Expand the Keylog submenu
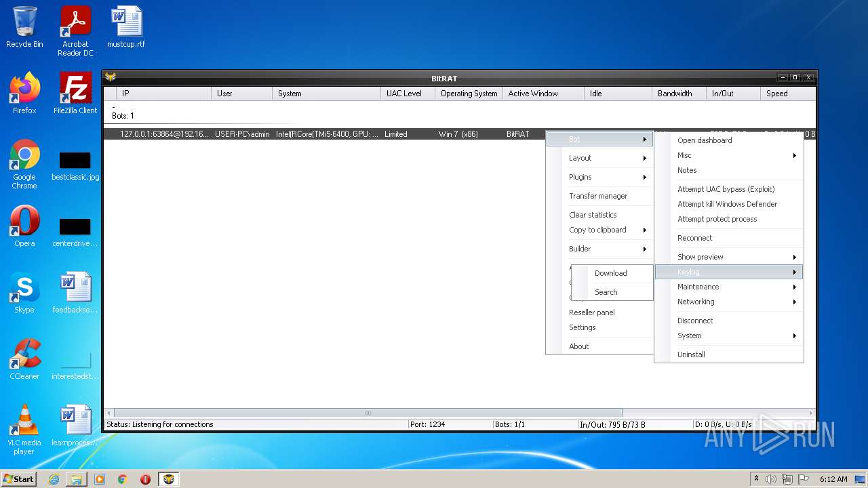 click(729, 272)
